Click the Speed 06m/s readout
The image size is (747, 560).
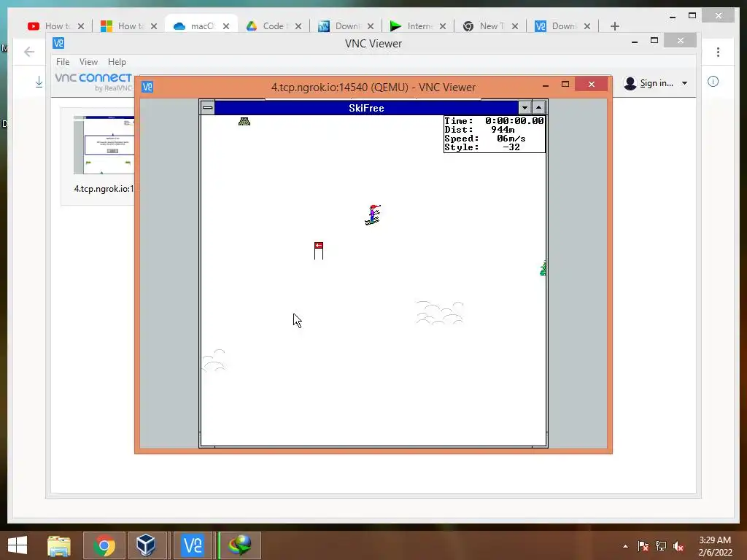[x=485, y=139]
